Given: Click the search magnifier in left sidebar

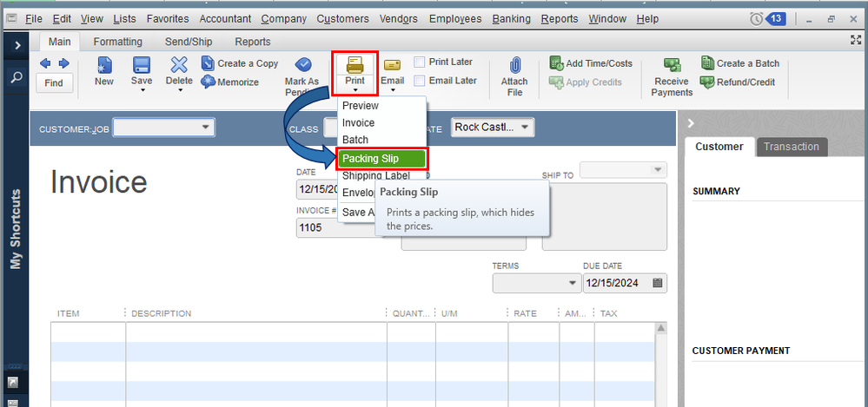Looking at the screenshot, I should (x=17, y=77).
